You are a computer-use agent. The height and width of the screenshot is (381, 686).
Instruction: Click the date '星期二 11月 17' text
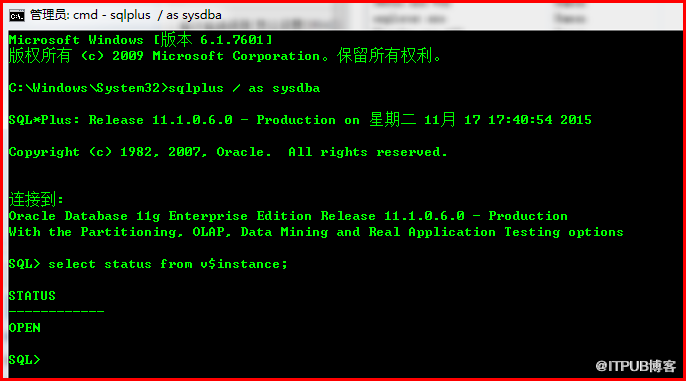[x=424, y=119]
